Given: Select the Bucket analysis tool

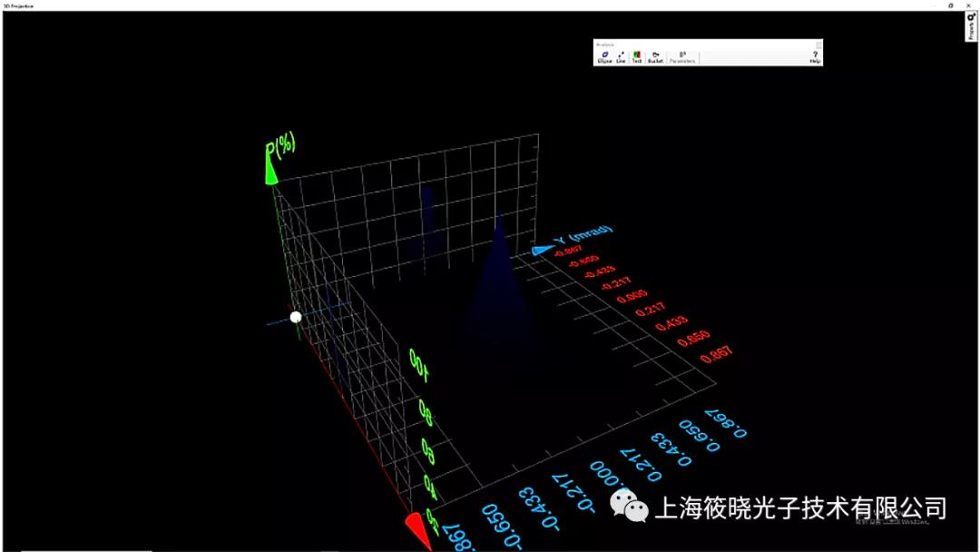Looking at the screenshot, I should 657,55.
